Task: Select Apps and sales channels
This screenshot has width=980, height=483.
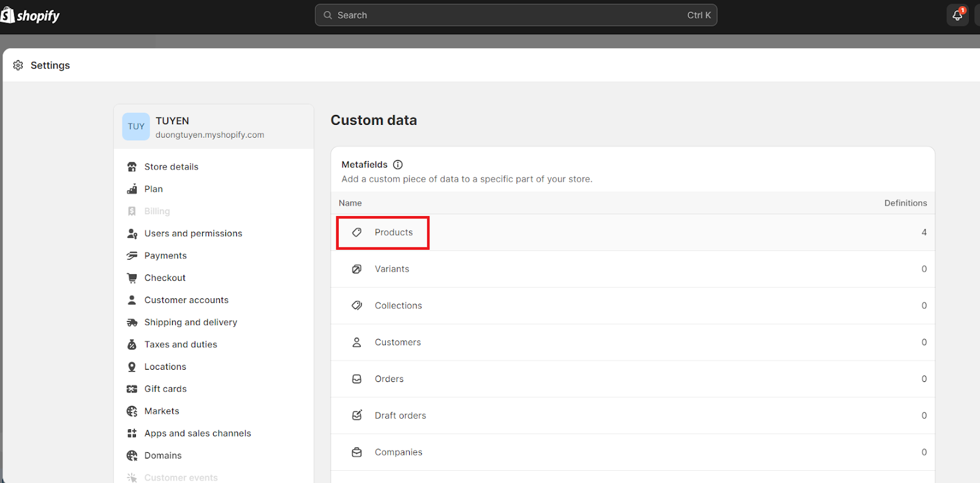Action: pyautogui.click(x=197, y=433)
